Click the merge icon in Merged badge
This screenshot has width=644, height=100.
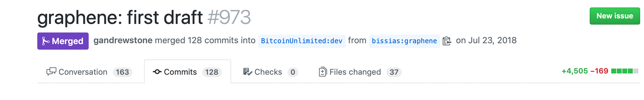[45, 41]
